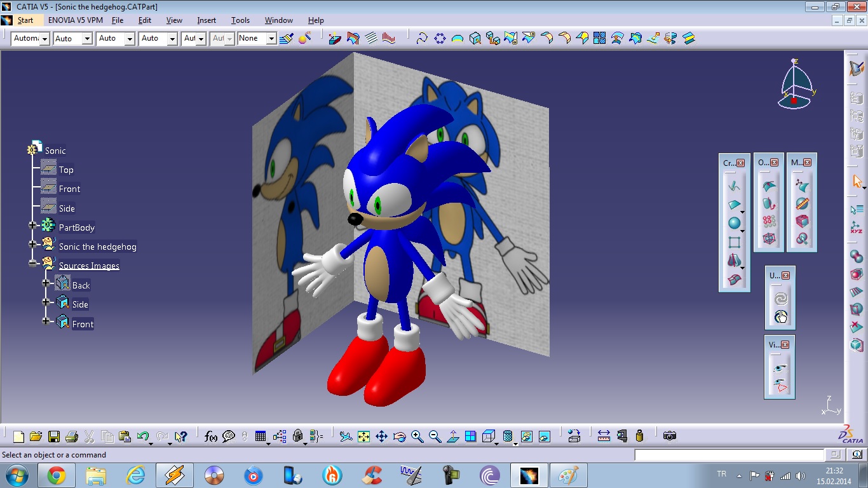Toggle the Swap visible space icon

pyautogui.click(x=545, y=437)
